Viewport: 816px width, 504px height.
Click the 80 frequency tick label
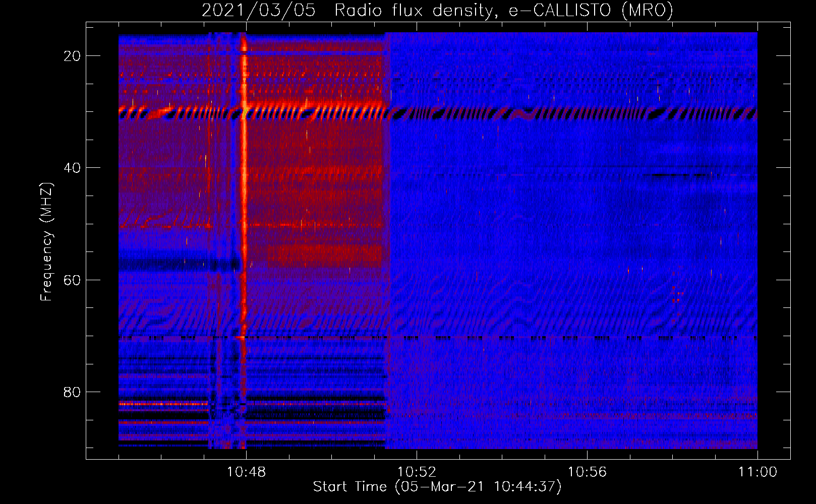click(72, 392)
